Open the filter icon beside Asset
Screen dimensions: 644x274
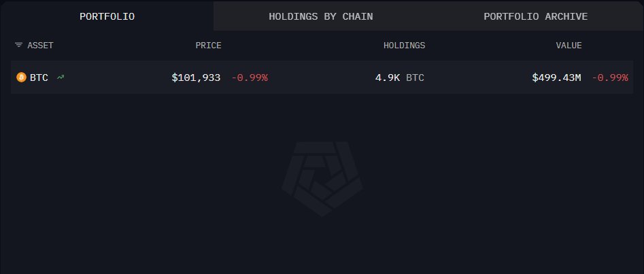tap(18, 46)
